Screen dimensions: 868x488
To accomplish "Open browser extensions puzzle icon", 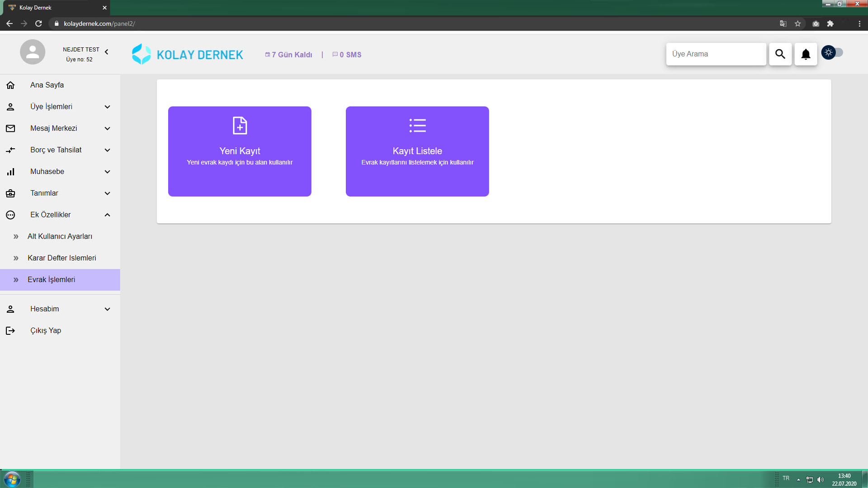I will click(830, 23).
